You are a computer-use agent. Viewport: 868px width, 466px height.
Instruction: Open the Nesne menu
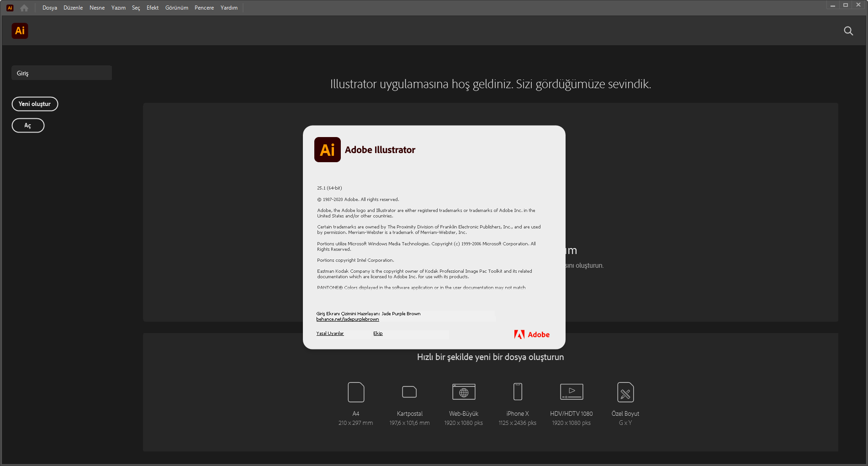tap(97, 8)
